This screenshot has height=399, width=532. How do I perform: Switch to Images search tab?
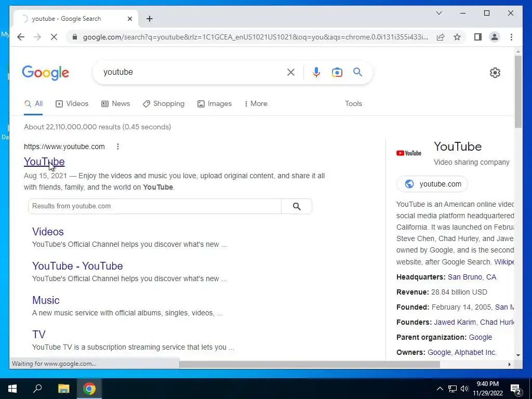pos(215,104)
